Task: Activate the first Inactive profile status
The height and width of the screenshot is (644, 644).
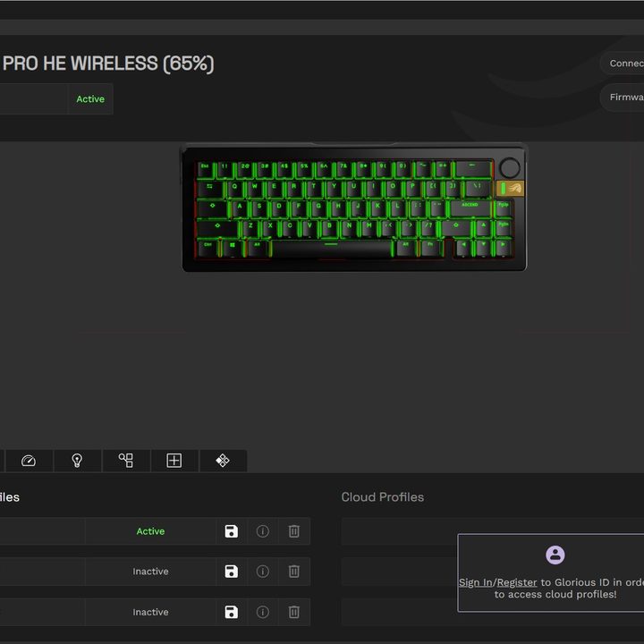Action: pos(150,572)
